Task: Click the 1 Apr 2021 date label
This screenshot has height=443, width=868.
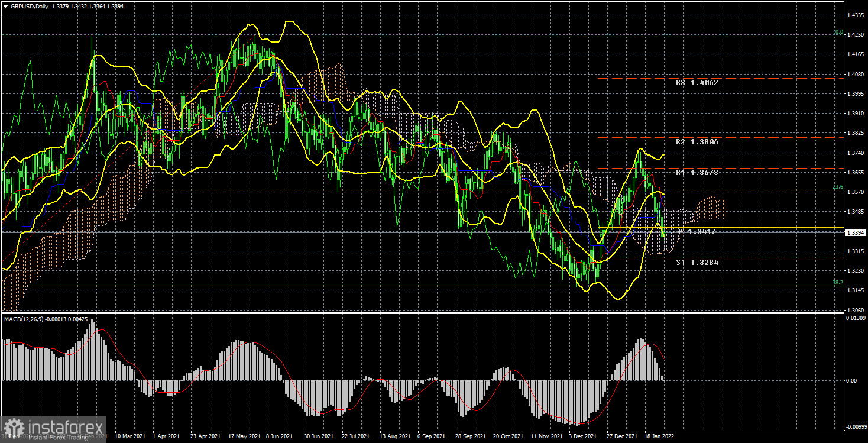Action: pyautogui.click(x=166, y=436)
